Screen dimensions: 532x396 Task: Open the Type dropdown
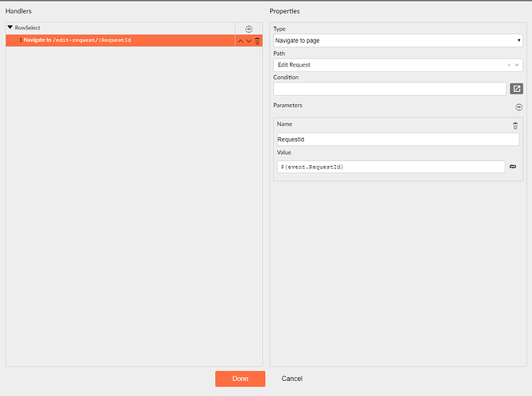(x=398, y=40)
